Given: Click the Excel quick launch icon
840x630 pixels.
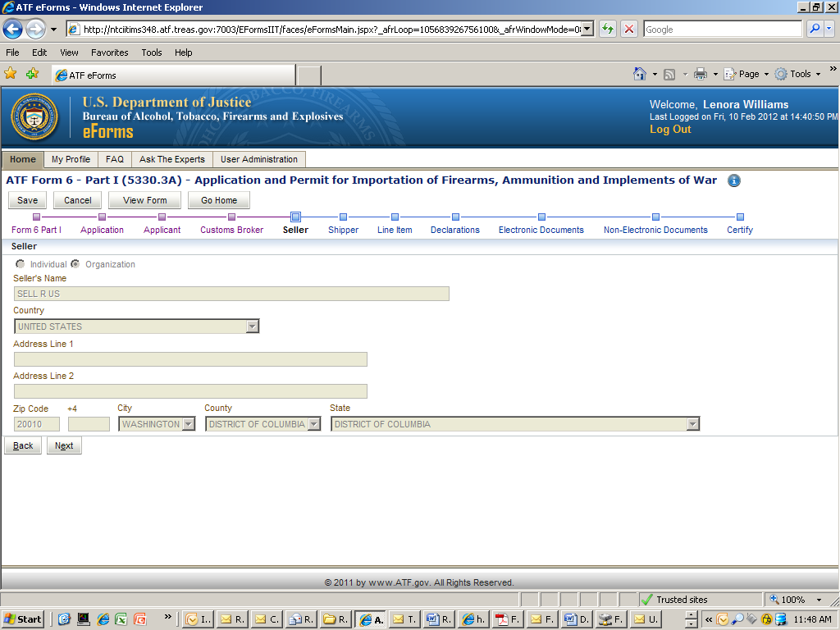Looking at the screenshot, I should click(x=121, y=619).
